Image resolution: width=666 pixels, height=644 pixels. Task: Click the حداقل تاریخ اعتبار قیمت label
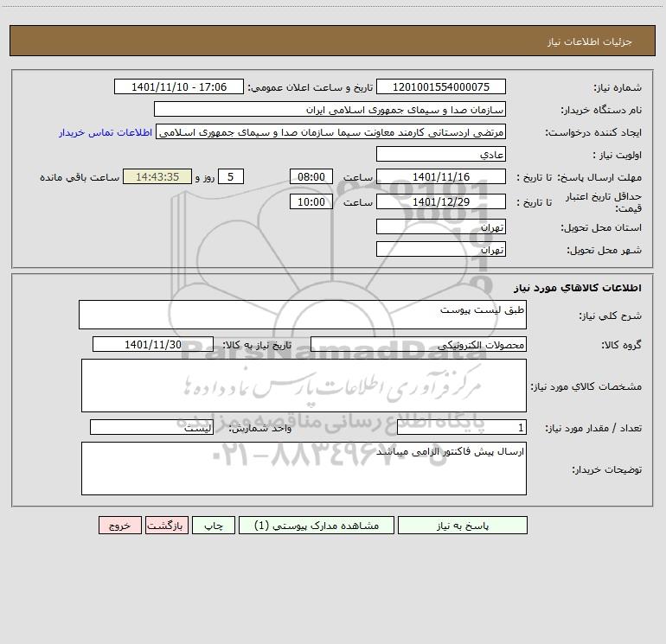pyautogui.click(x=604, y=202)
